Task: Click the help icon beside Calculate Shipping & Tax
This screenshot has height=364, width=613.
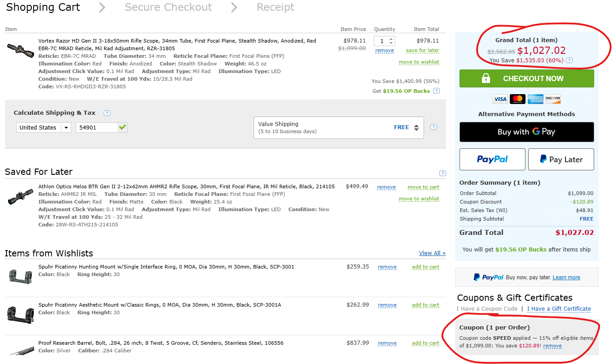Action: pyautogui.click(x=107, y=113)
